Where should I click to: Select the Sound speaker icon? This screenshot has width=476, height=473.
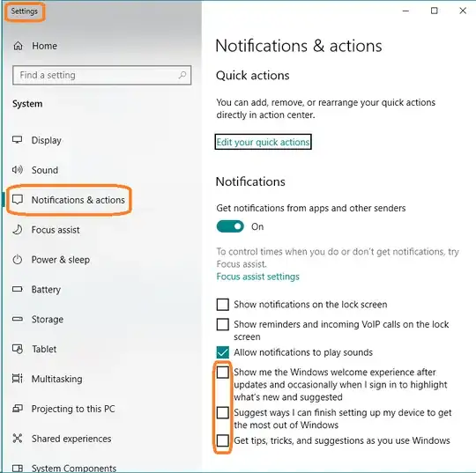coord(18,170)
